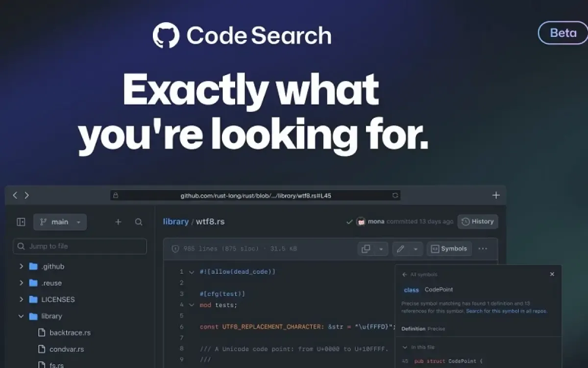The width and height of the screenshot is (588, 368).
Task: Toggle the Symbols panel button
Action: 449,249
